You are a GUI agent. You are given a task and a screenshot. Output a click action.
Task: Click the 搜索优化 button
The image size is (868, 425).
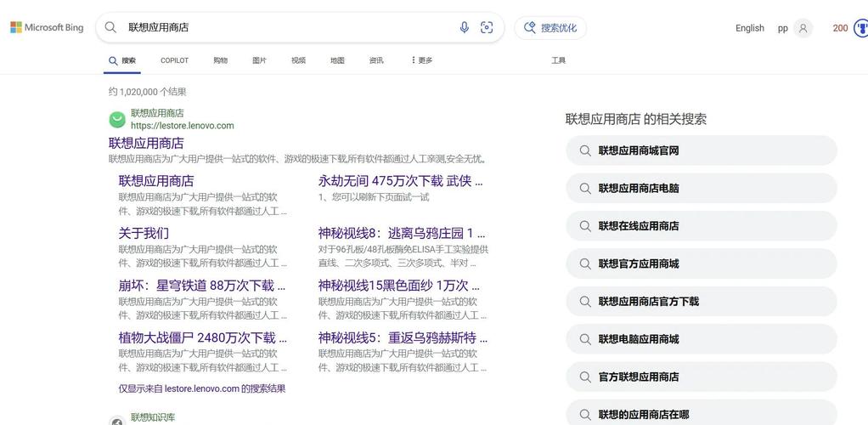(550, 28)
